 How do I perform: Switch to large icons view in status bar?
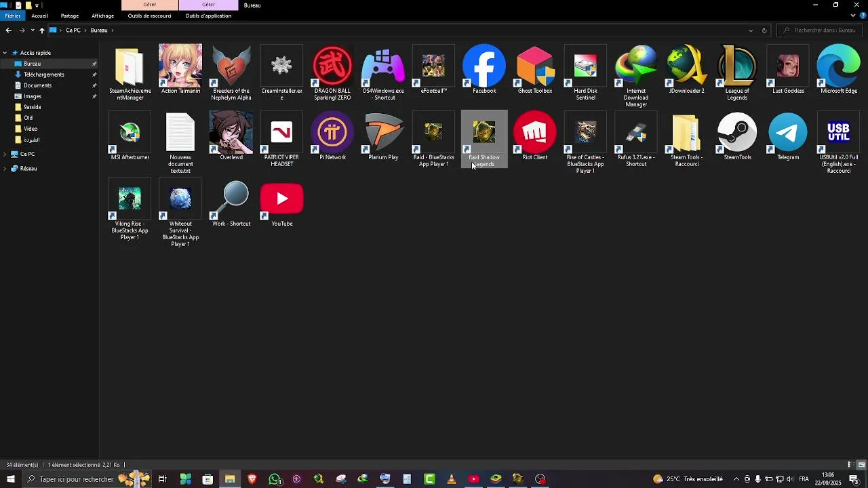tap(861, 465)
